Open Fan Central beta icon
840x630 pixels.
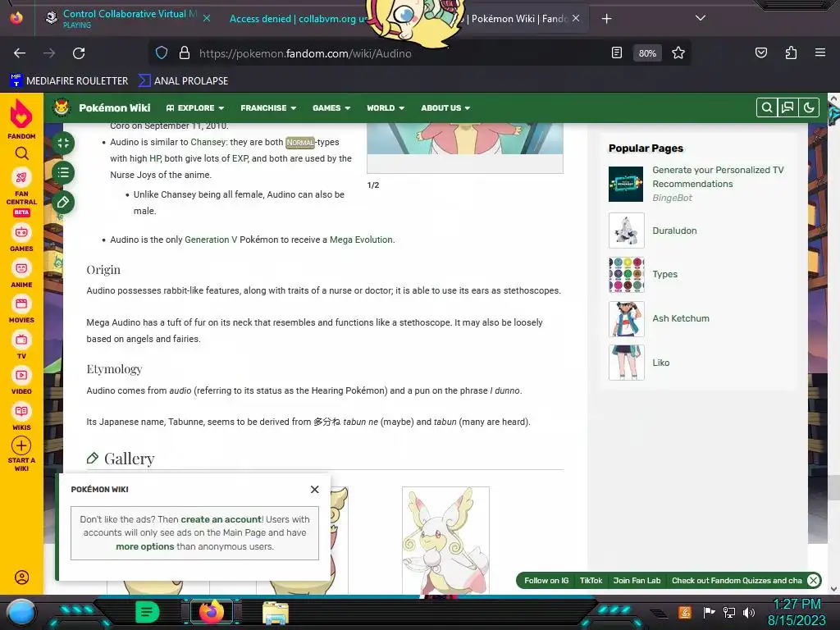[21, 177]
